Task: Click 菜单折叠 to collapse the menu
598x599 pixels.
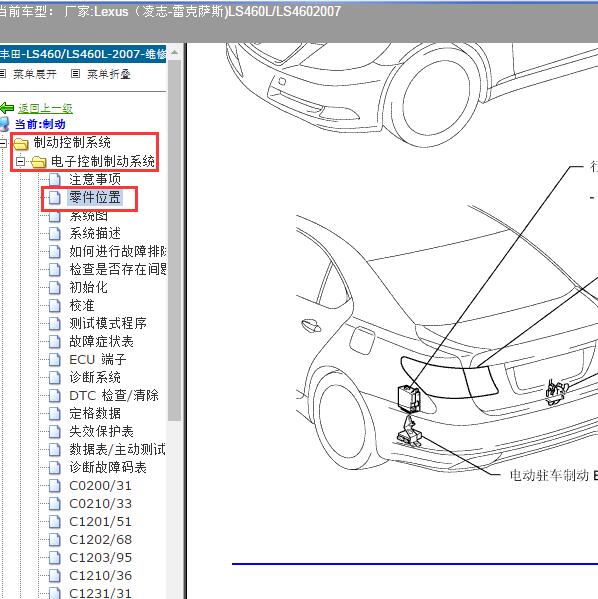Action: [109, 74]
